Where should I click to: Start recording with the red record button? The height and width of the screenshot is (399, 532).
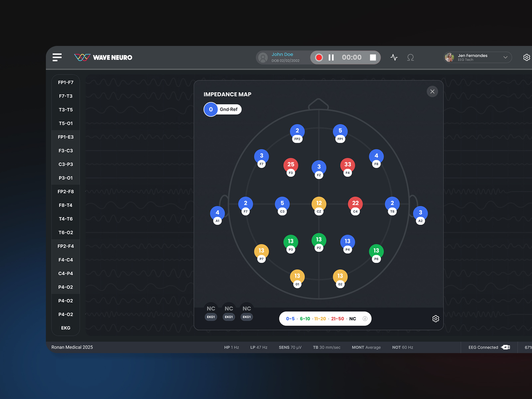(x=319, y=58)
